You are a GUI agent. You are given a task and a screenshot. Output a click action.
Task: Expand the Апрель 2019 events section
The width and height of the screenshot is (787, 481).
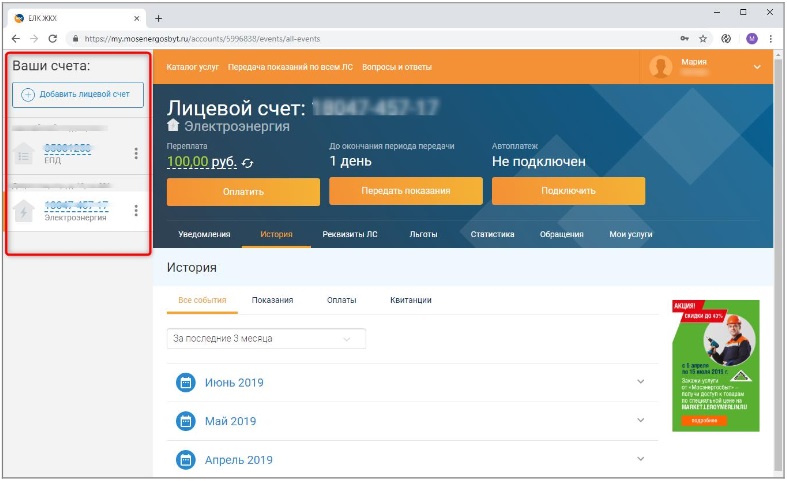[641, 459]
